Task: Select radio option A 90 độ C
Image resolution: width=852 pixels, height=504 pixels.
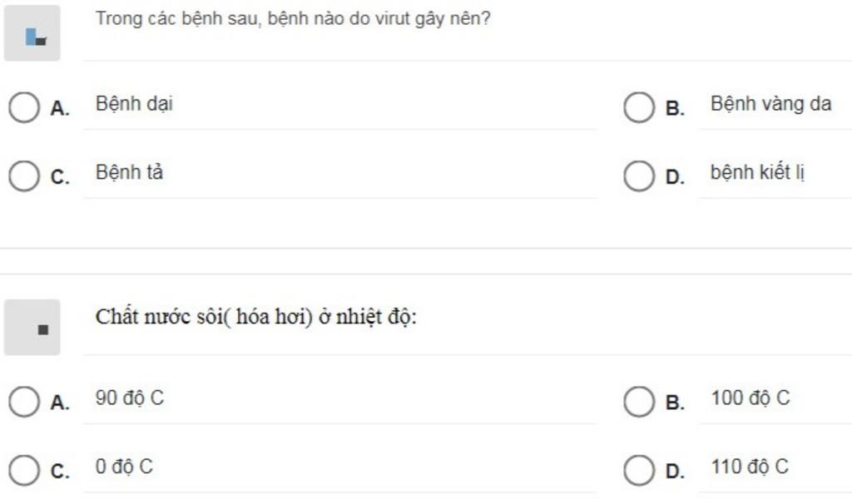Action: click(24, 402)
